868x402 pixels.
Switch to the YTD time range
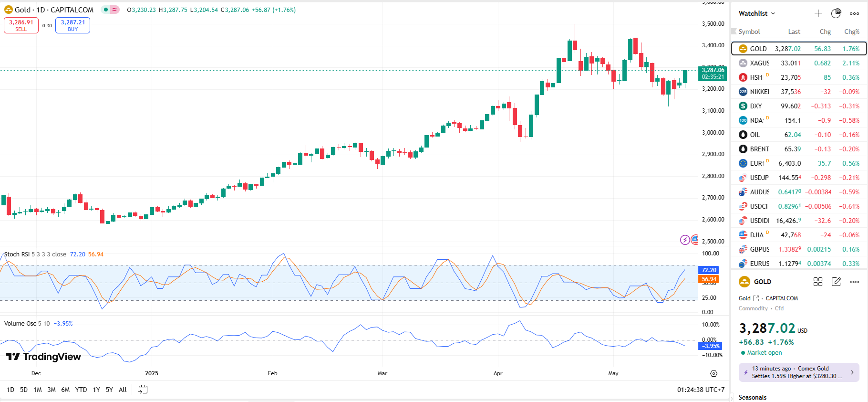pyautogui.click(x=81, y=390)
